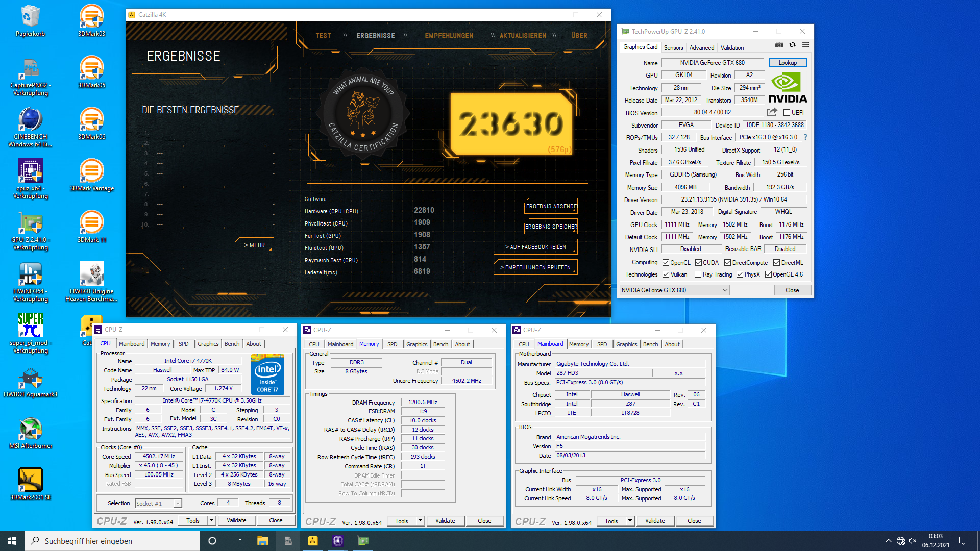Click AUF FACEBOOK TEILEN button
The width and height of the screenshot is (980, 551).
pyautogui.click(x=535, y=247)
